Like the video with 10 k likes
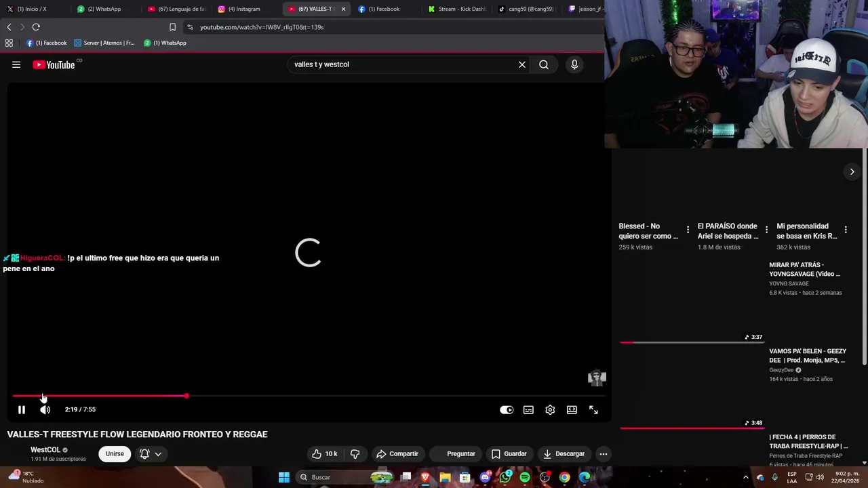This screenshot has width=868, height=488. [325, 453]
